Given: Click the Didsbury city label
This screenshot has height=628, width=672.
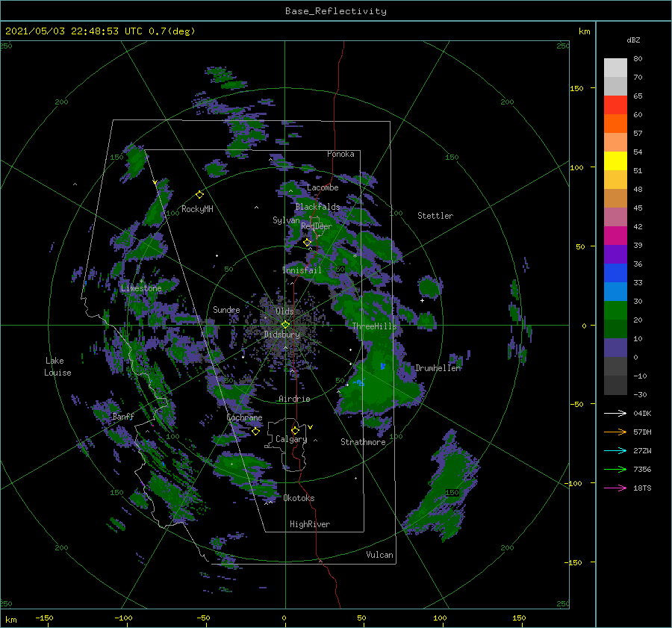Looking at the screenshot, I should click(x=282, y=335).
